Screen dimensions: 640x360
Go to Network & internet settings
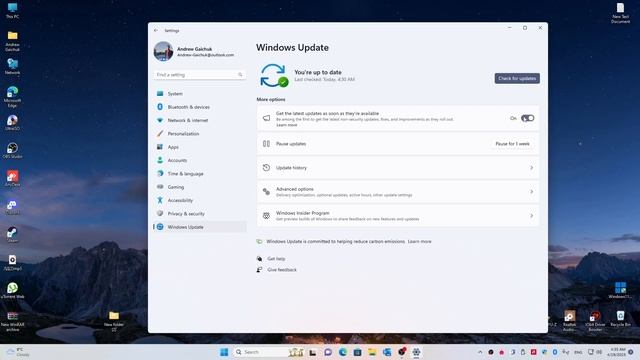(200, 120)
